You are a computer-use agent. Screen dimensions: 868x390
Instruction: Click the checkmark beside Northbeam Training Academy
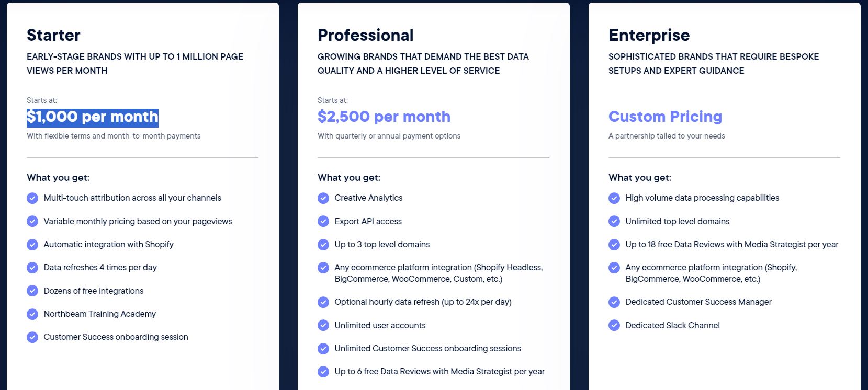[32, 314]
